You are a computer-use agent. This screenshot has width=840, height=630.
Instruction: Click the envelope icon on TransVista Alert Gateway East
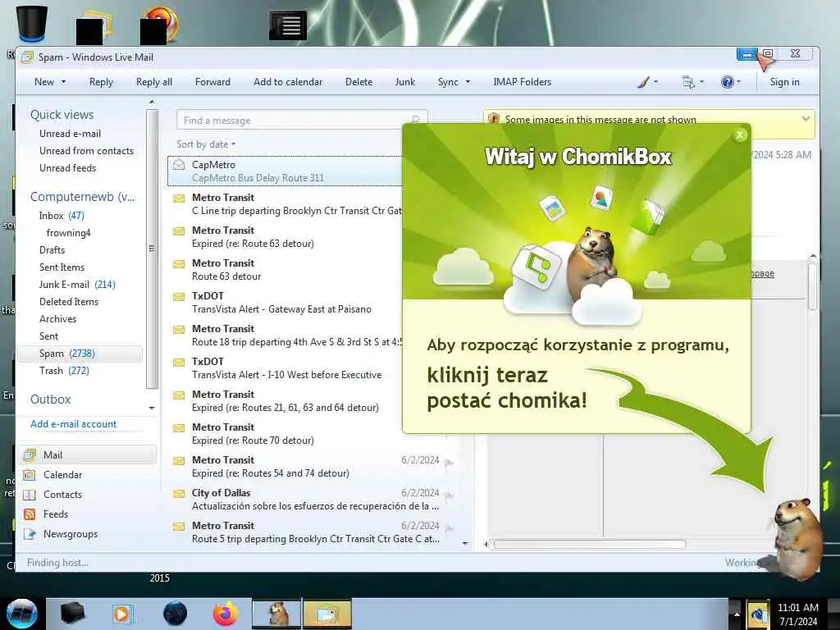(x=179, y=296)
